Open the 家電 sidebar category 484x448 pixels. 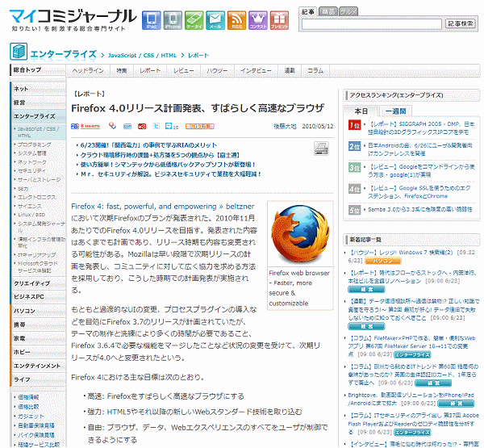click(39, 339)
